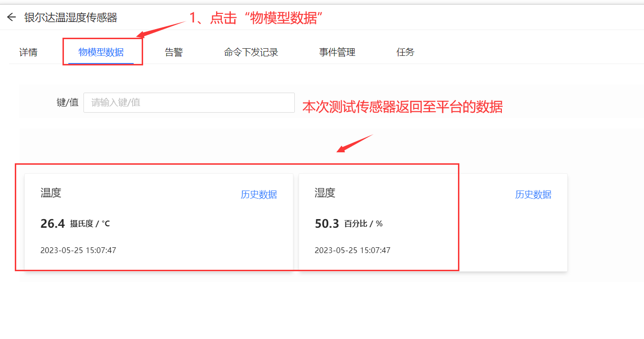644x339 pixels.
Task: Open the 告警 tab
Action: click(174, 53)
